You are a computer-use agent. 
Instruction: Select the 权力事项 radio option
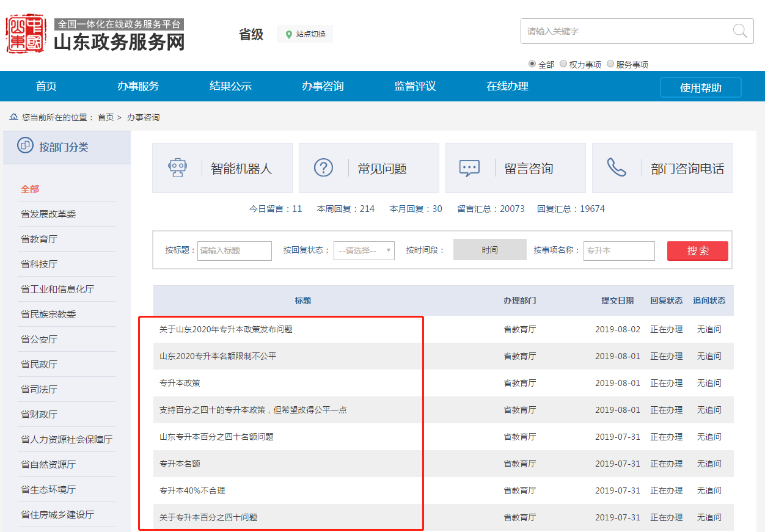pos(563,64)
